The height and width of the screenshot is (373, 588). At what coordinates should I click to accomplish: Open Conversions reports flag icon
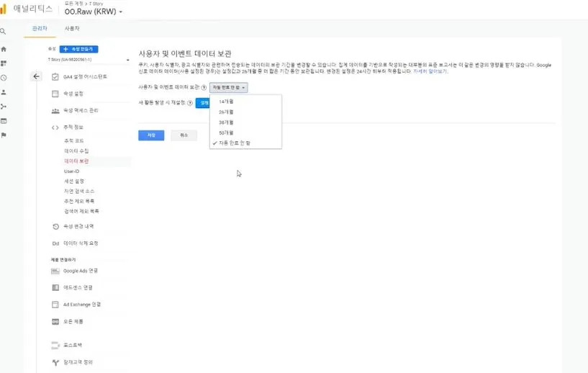(x=4, y=135)
